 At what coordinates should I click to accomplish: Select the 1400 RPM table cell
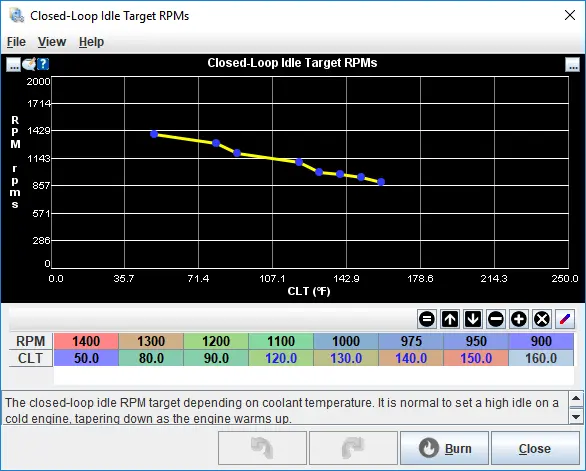pyautogui.click(x=86, y=341)
